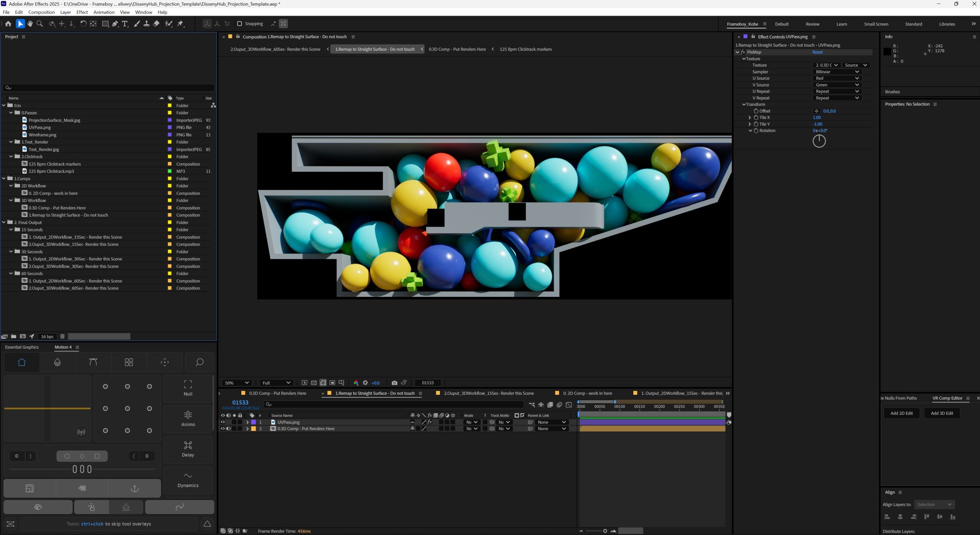This screenshot has width=980, height=535.
Task: Click Reset on PixMap effect
Action: [817, 52]
